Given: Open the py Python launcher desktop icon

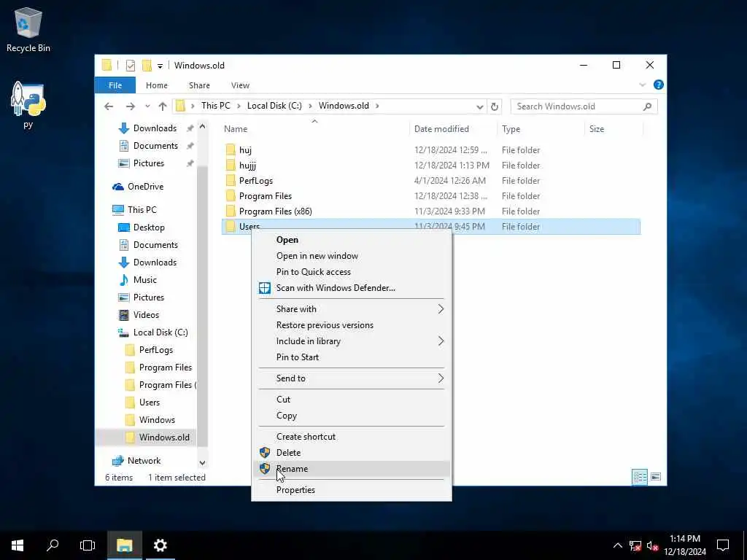Looking at the screenshot, I should tap(28, 105).
